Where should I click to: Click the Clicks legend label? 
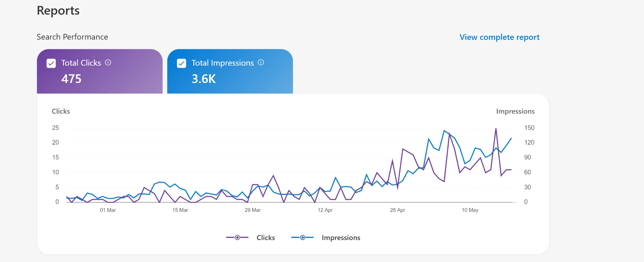266,238
